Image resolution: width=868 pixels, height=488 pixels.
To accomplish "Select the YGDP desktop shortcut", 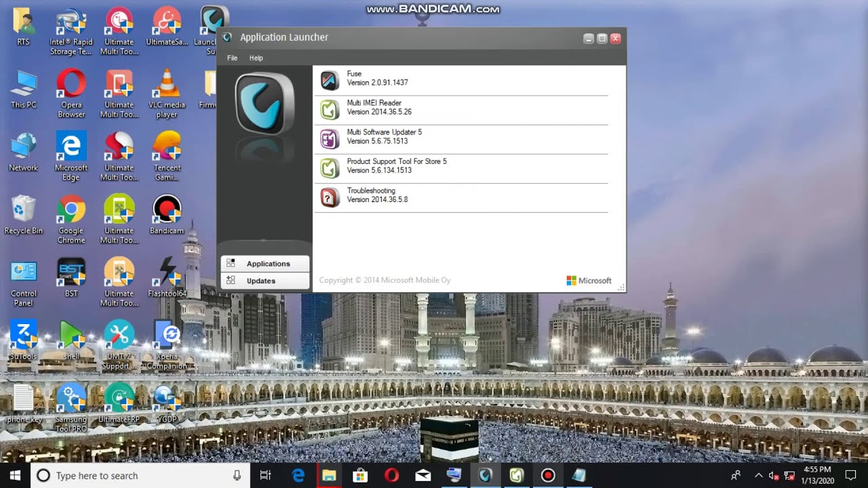I will click(x=167, y=403).
